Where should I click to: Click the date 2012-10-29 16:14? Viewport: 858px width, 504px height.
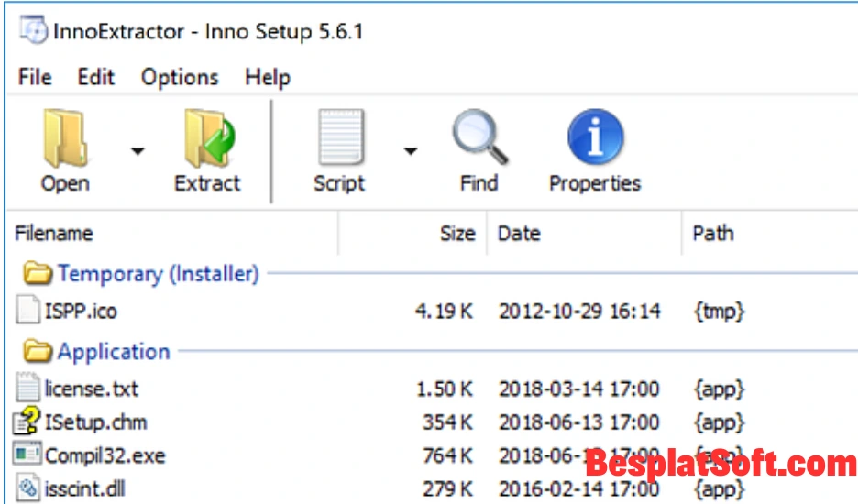(579, 312)
